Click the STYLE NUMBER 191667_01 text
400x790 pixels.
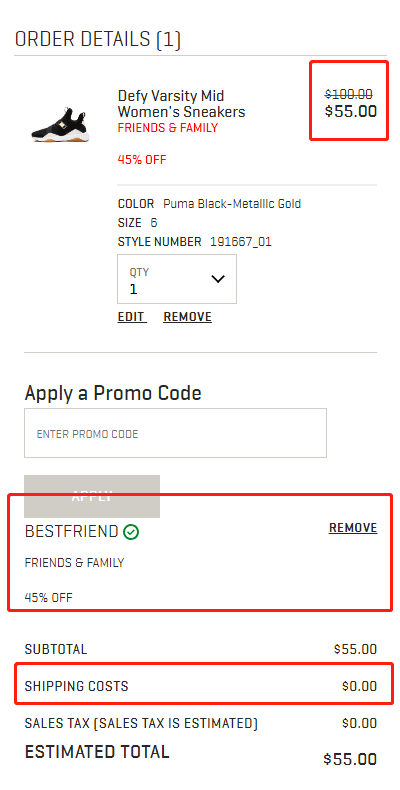[x=194, y=242]
